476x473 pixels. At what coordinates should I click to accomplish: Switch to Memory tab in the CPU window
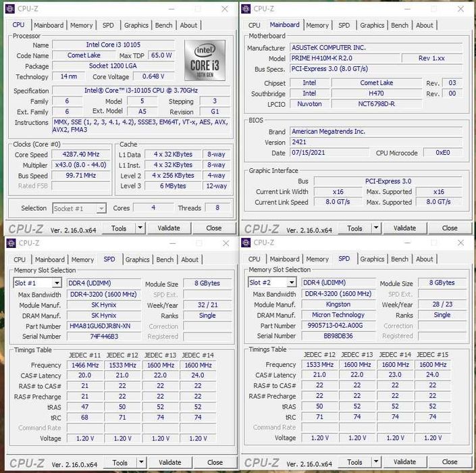81,25
